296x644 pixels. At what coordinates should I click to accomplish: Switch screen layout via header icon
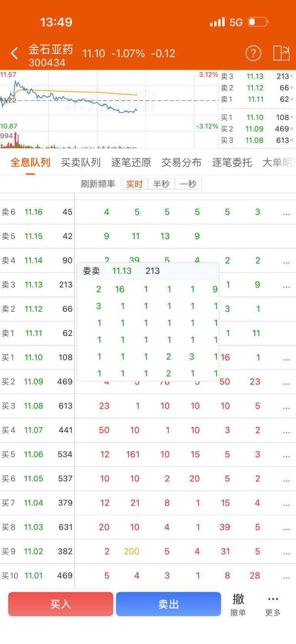click(281, 53)
